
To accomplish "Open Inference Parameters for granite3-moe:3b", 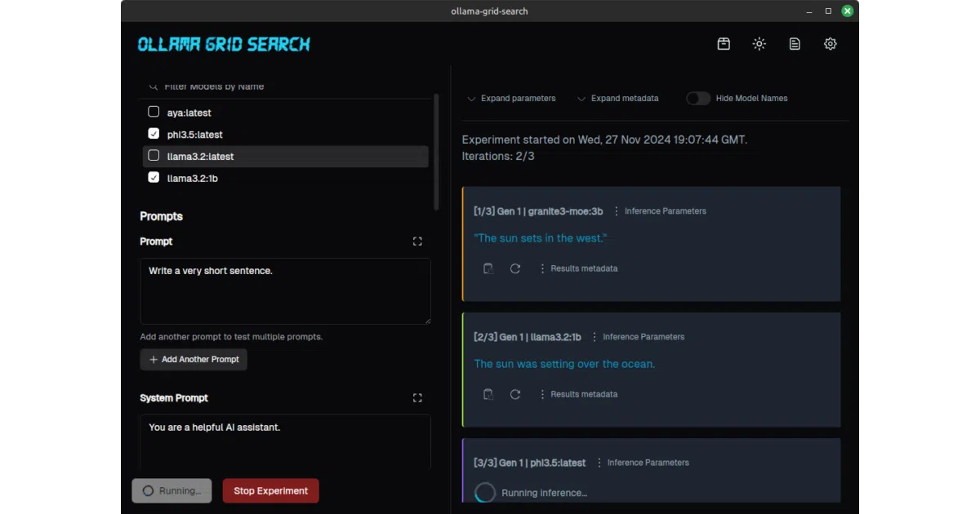I will (x=660, y=211).
